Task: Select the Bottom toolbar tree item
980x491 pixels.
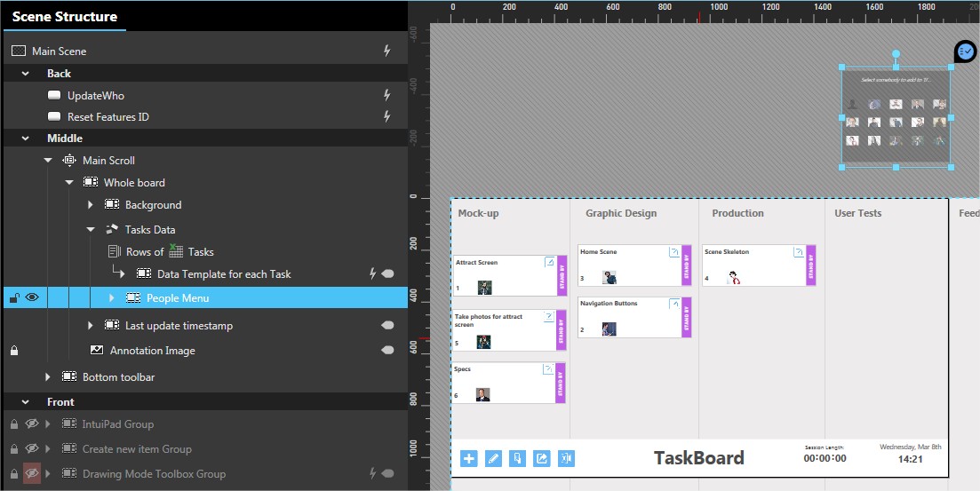Action: (119, 376)
